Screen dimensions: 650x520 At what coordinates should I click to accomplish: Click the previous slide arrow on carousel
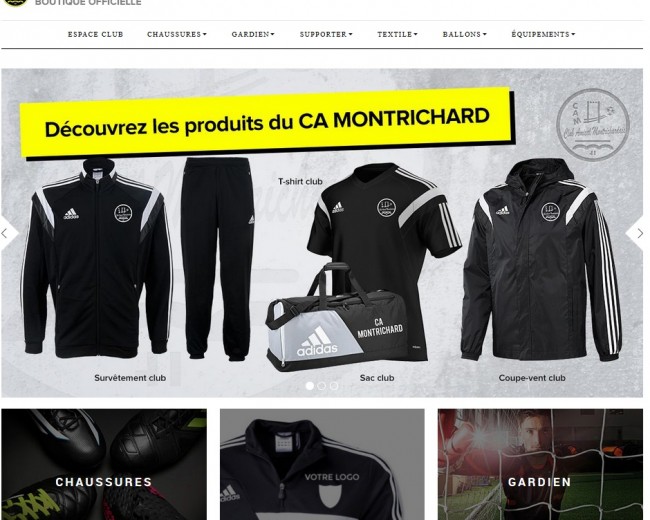coord(7,233)
